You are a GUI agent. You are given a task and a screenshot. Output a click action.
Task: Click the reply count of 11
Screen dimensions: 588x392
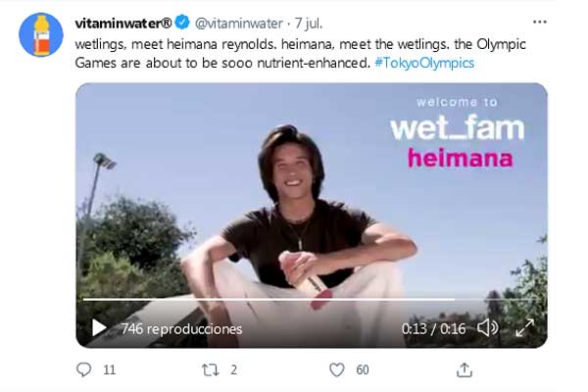point(109,369)
